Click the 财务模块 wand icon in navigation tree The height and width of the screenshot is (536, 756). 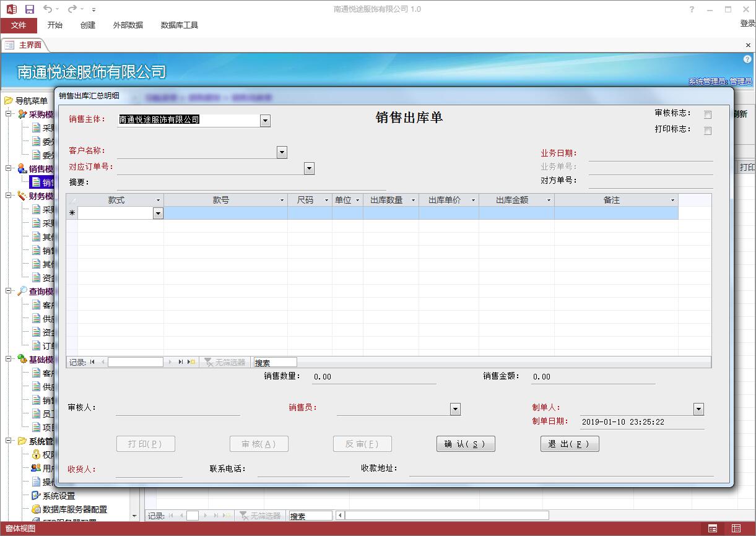pyautogui.click(x=22, y=196)
